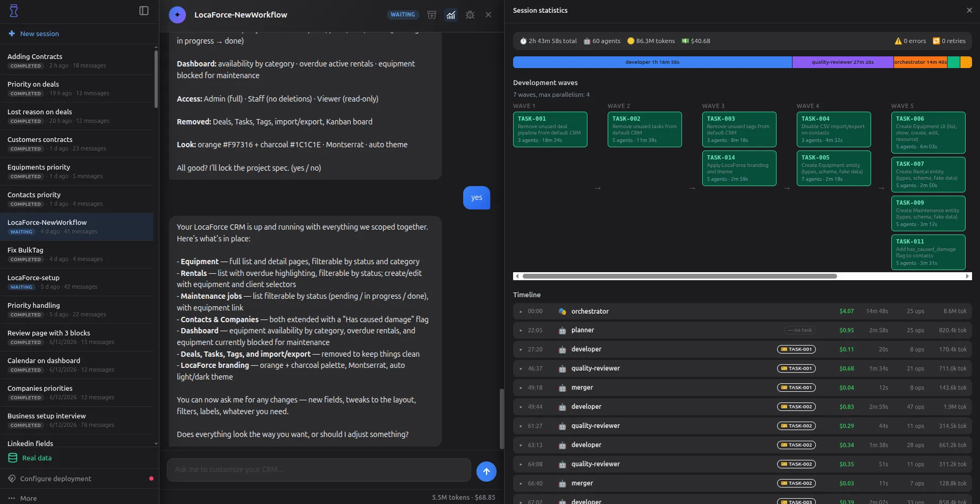Select the TASK-014 LocaForce branding card
980x504 pixels.
[739, 168]
